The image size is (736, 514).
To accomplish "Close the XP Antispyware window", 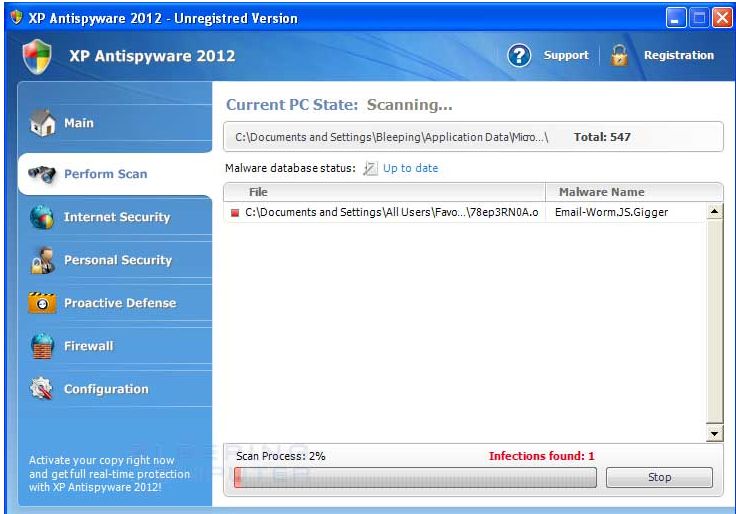I will [722, 18].
